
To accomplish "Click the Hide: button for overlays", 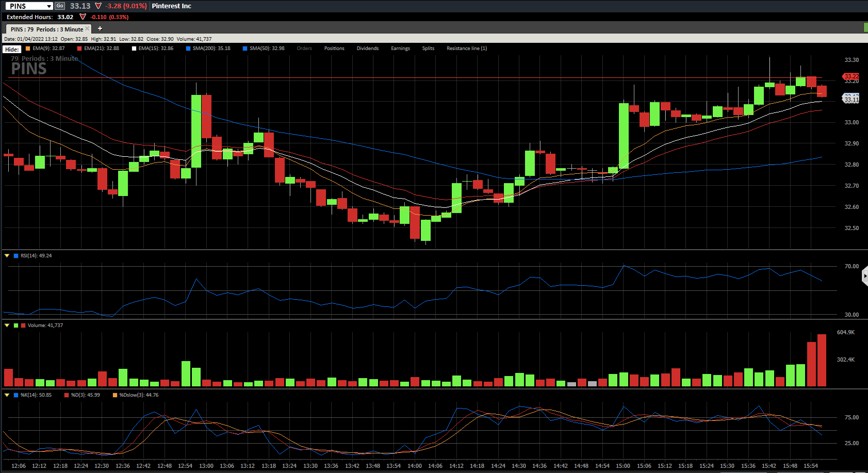I will pos(12,49).
